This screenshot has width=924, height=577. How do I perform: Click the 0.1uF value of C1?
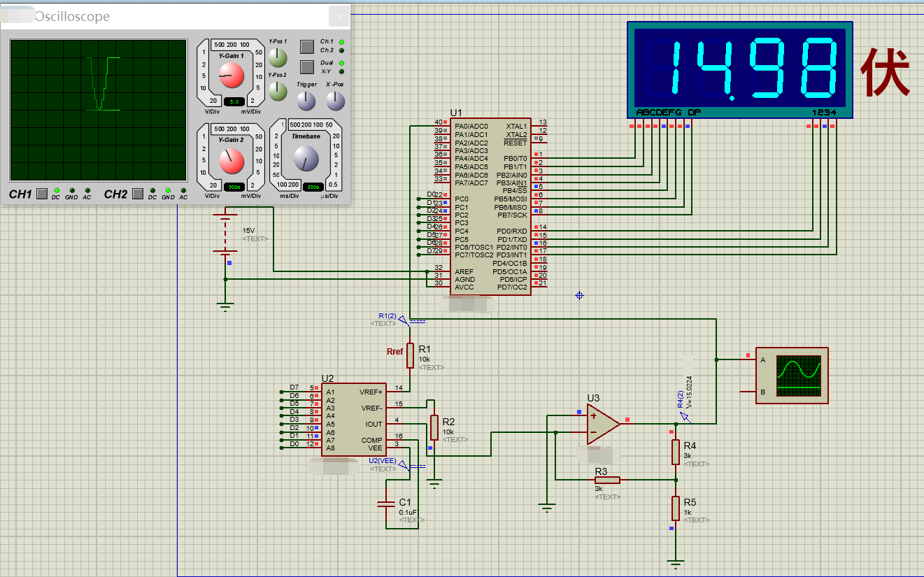408,513
